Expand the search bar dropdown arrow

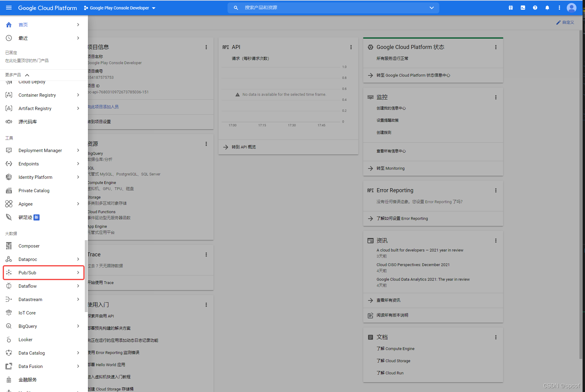tap(431, 8)
